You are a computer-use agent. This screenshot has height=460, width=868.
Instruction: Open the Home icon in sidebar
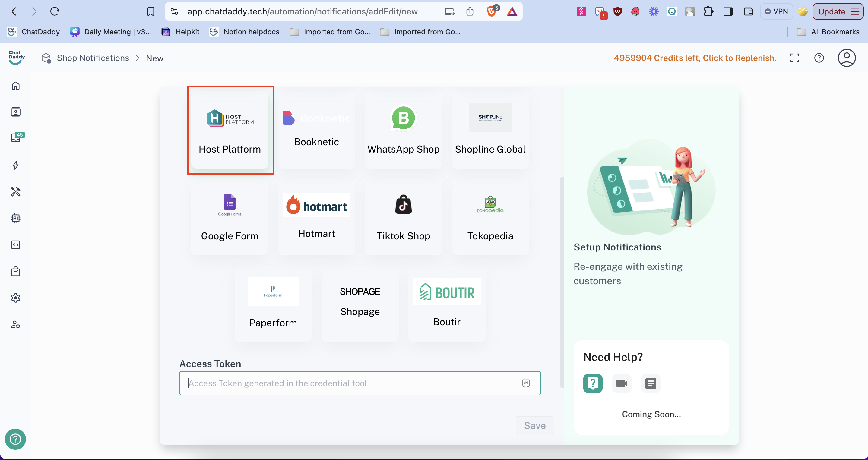click(x=15, y=86)
